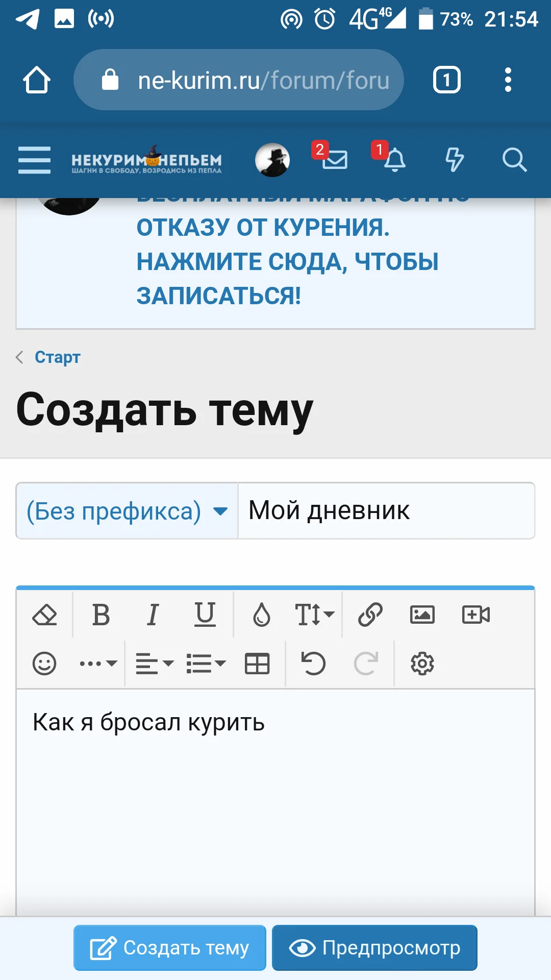Insert a link with the chain icon
Screen dimensions: 551x980
(x=370, y=615)
